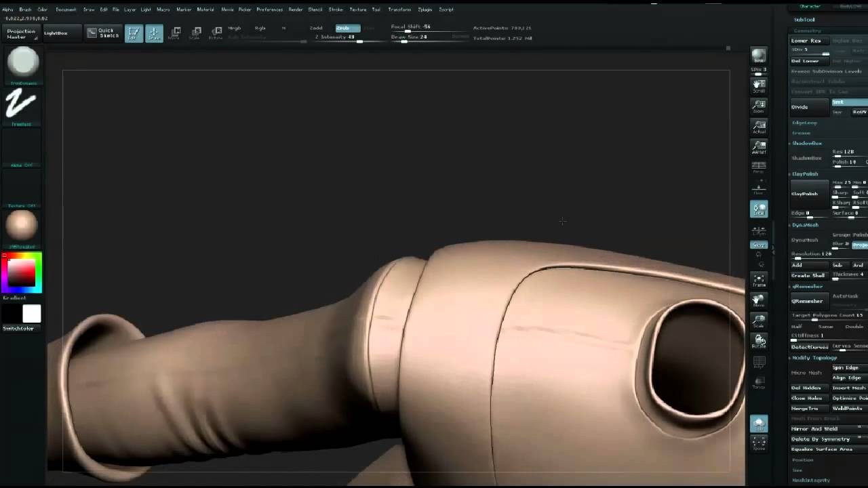Click the Move view icon in right shelf
This screenshot has width=868, height=488.
(759, 300)
